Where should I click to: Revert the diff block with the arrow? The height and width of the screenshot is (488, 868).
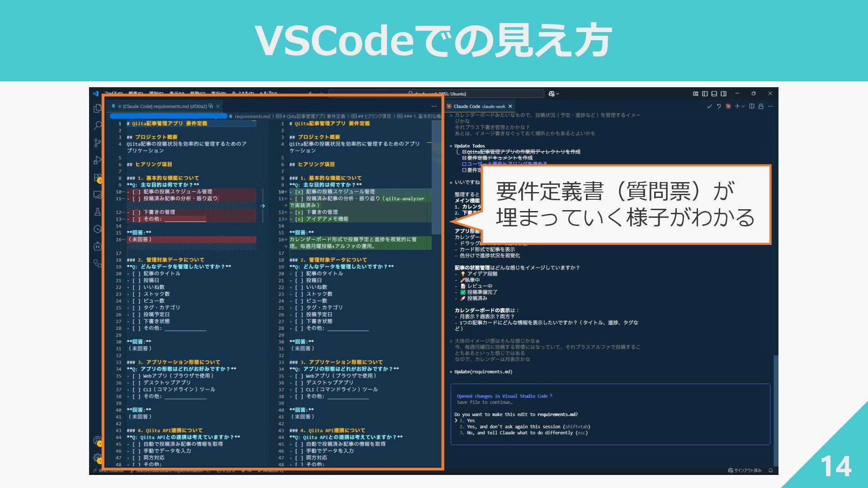[x=263, y=206]
